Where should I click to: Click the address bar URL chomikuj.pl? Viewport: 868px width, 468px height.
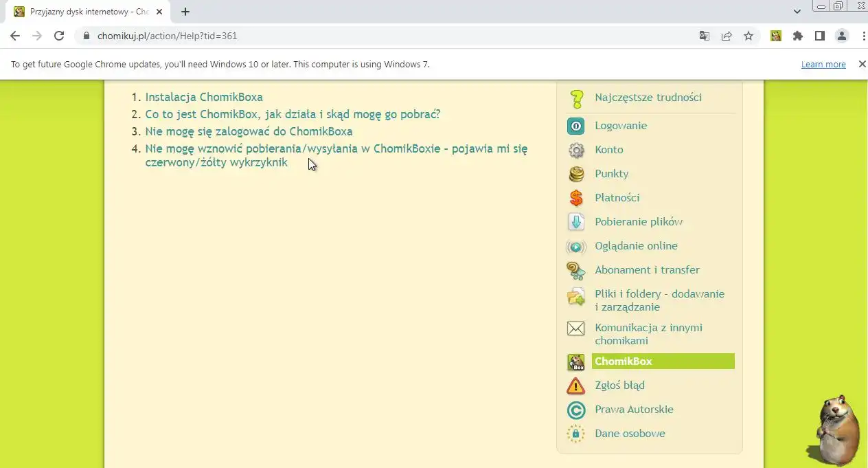pos(168,36)
